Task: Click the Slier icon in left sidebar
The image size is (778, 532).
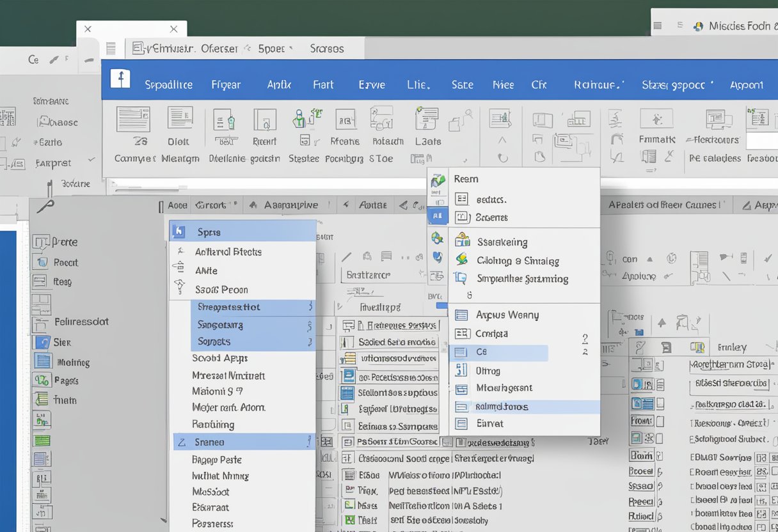Action: click(x=42, y=342)
